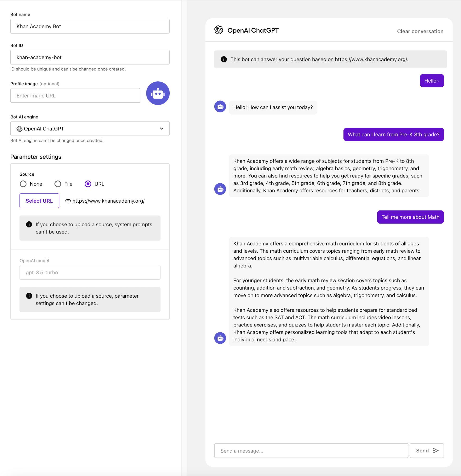Image resolution: width=461 pixels, height=476 pixels.
Task: Open the Bot AI engine dropdown
Action: click(90, 129)
